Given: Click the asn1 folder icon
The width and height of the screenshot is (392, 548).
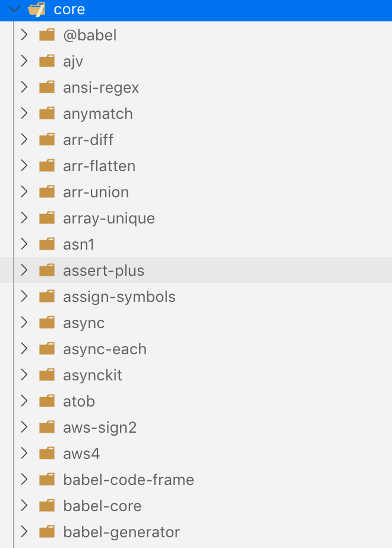Looking at the screenshot, I should tap(47, 244).
